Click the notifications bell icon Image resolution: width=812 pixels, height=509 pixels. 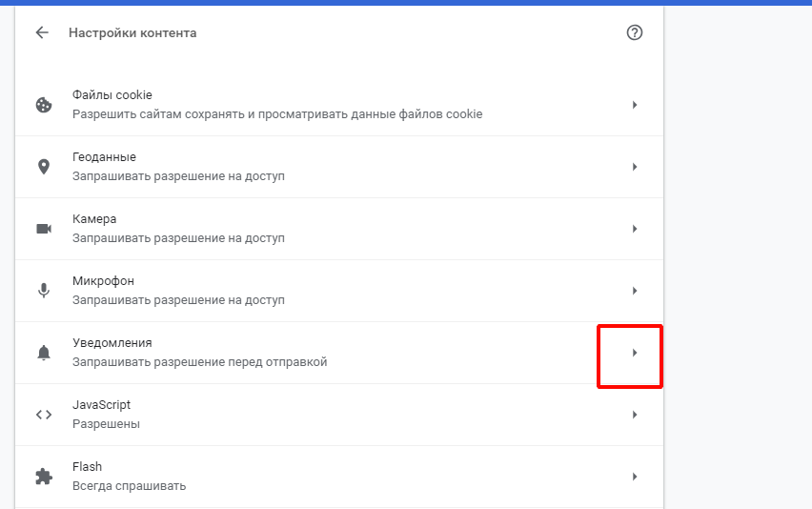click(44, 353)
